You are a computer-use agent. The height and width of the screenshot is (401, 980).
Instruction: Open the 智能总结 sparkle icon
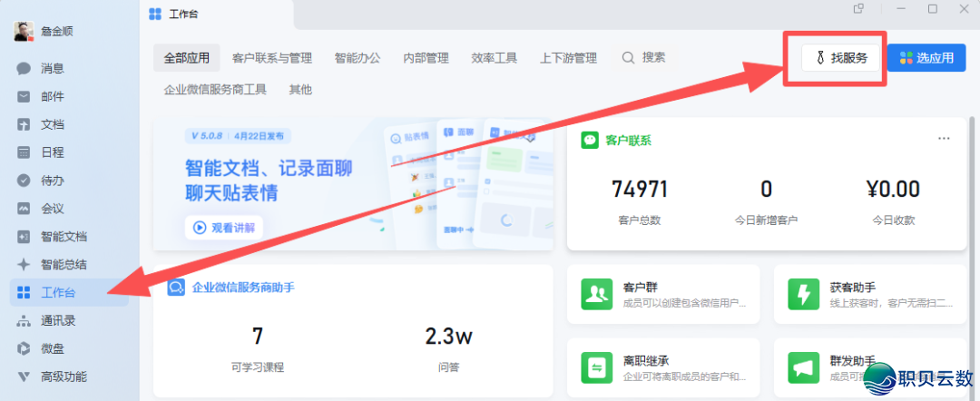(24, 264)
